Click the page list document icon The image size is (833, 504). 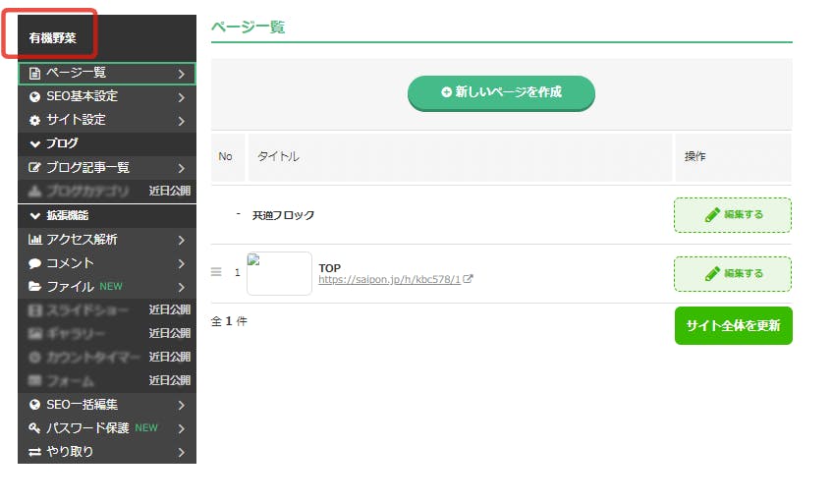35,74
